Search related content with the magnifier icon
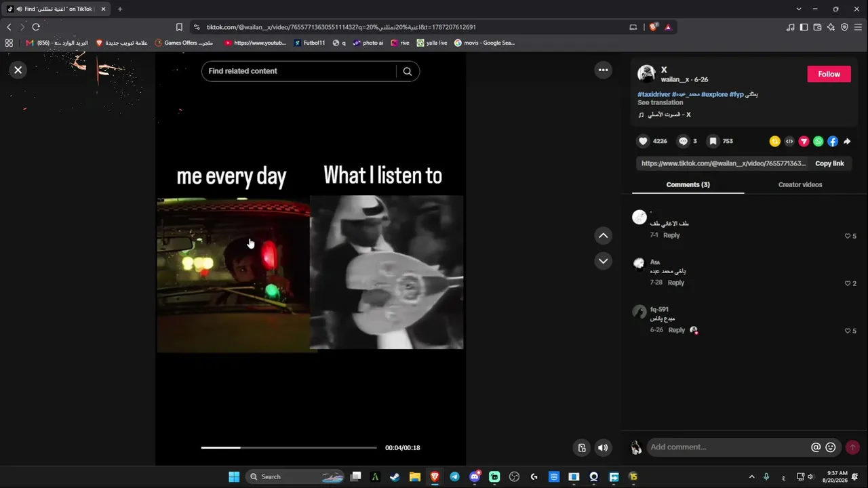Viewport: 868px width, 488px height. [408, 71]
